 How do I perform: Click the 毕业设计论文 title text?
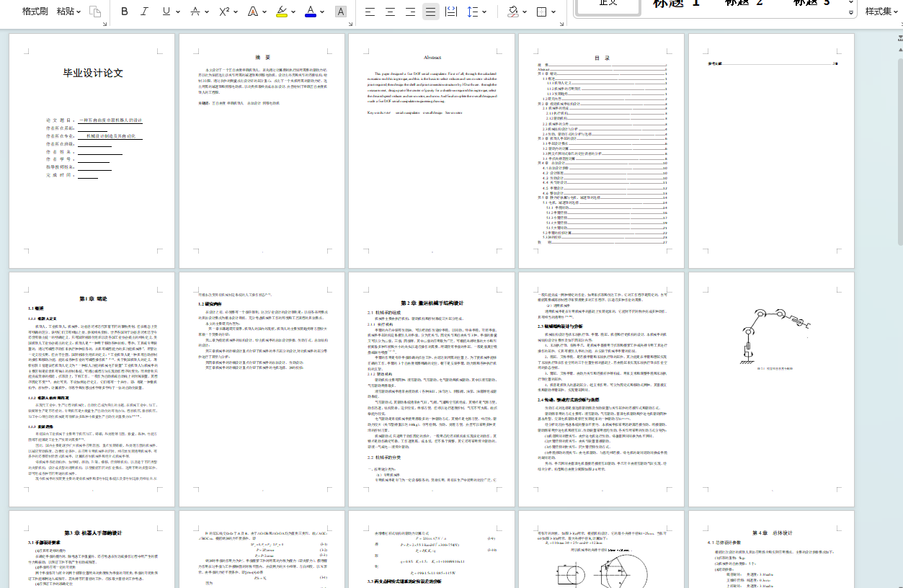point(93,73)
